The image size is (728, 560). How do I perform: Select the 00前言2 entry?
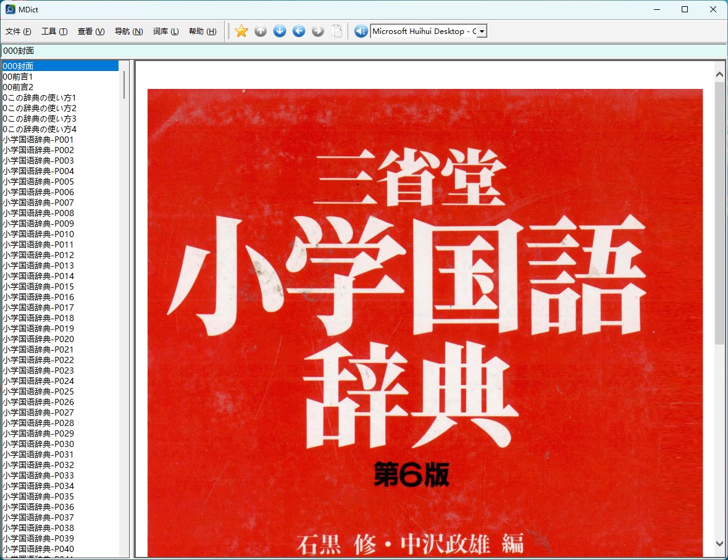pos(61,87)
